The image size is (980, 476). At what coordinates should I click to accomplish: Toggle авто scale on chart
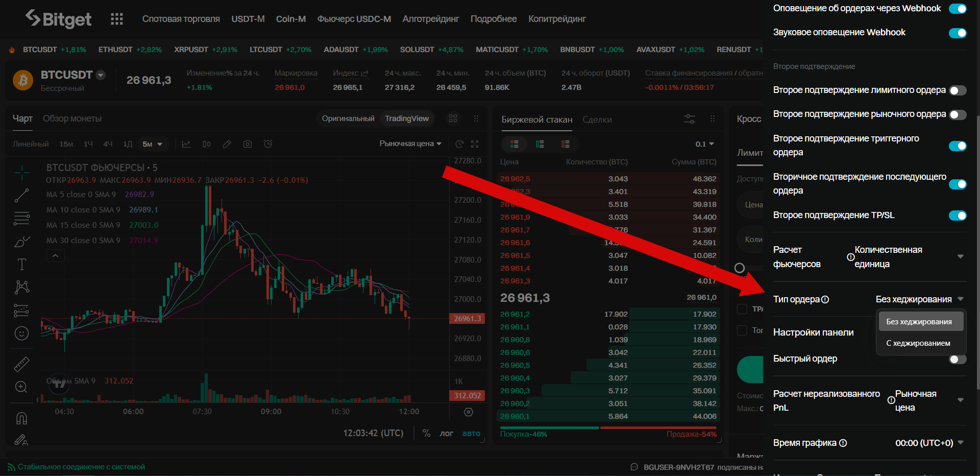point(471,433)
